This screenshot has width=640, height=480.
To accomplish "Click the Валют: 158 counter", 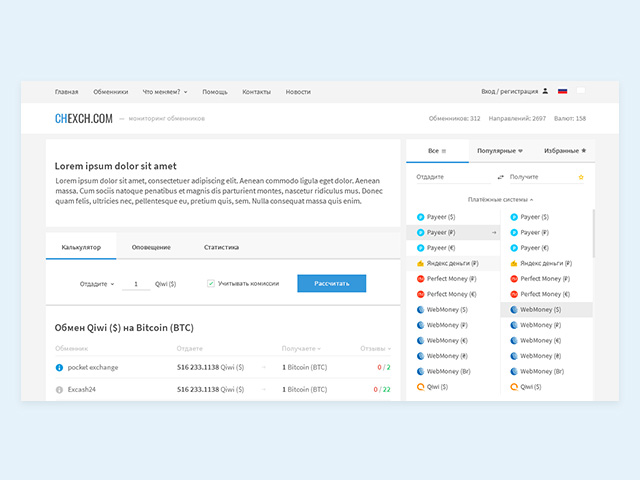I will 570,119.
